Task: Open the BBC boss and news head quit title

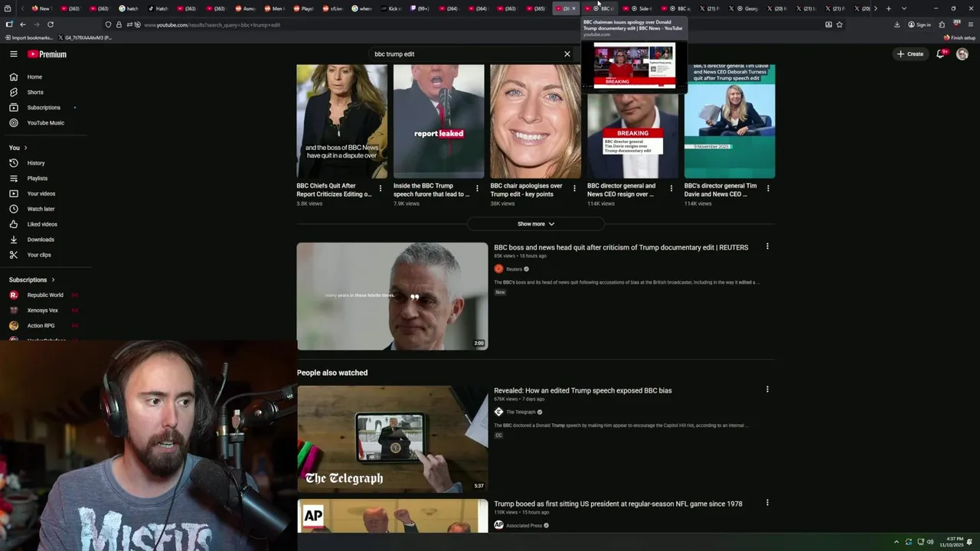Action: 621,248
